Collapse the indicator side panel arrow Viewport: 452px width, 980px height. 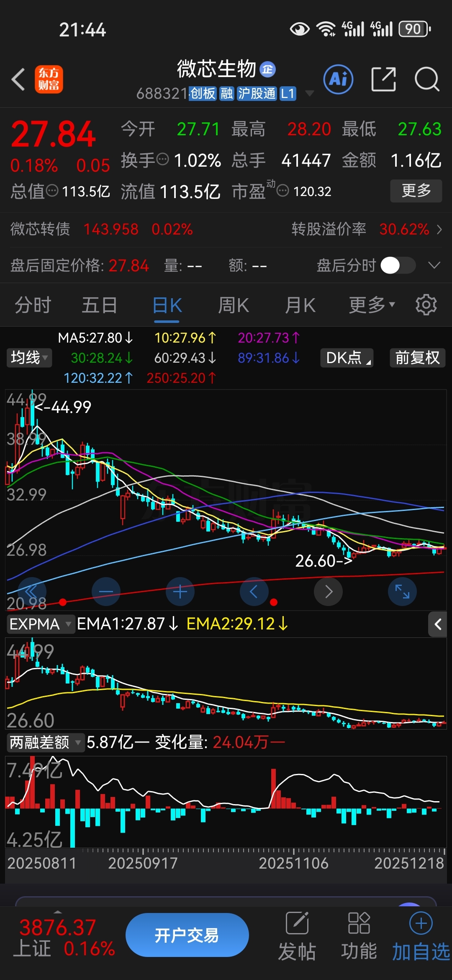(438, 624)
